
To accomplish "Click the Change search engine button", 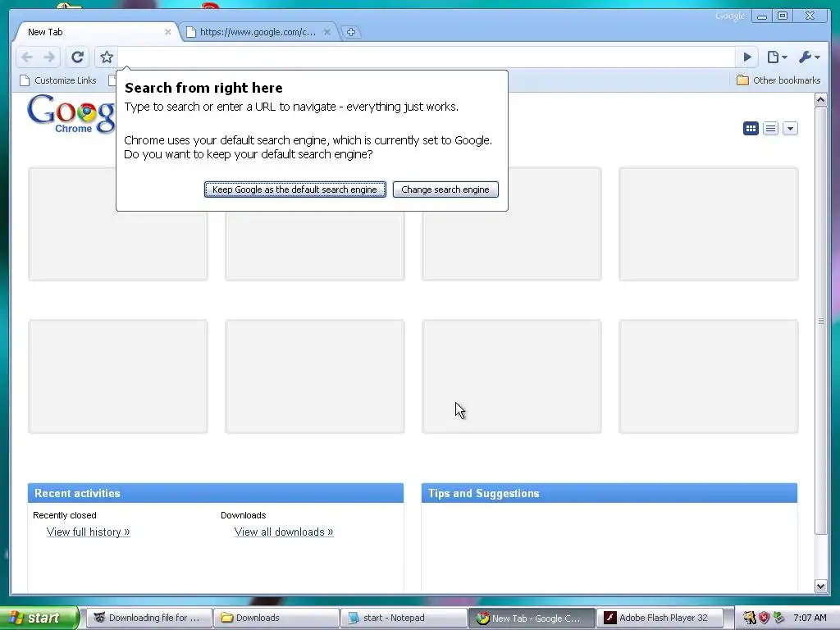I will [445, 189].
